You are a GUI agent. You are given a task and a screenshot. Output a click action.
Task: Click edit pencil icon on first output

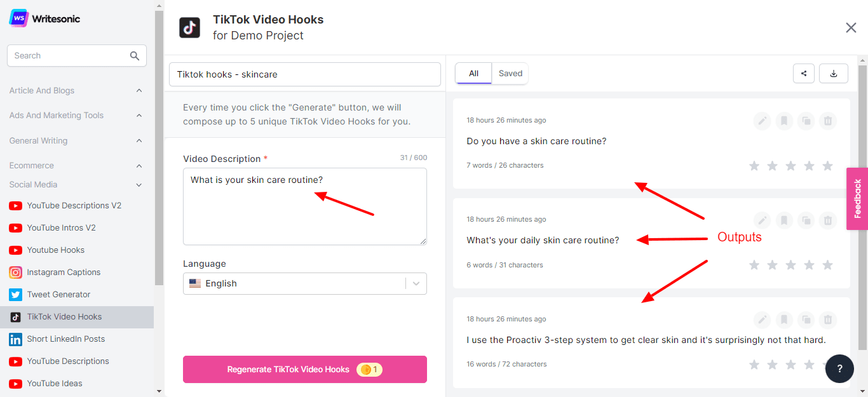[x=763, y=121]
